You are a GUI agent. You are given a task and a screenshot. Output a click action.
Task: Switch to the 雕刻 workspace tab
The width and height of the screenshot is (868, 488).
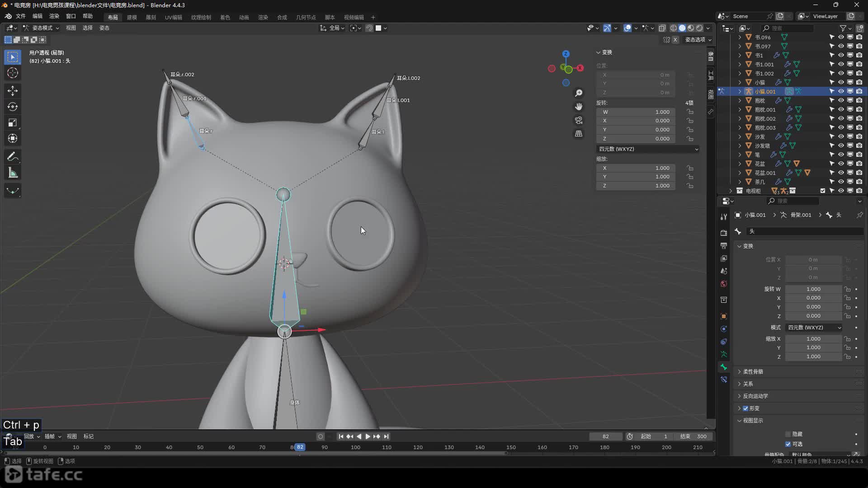151,17
